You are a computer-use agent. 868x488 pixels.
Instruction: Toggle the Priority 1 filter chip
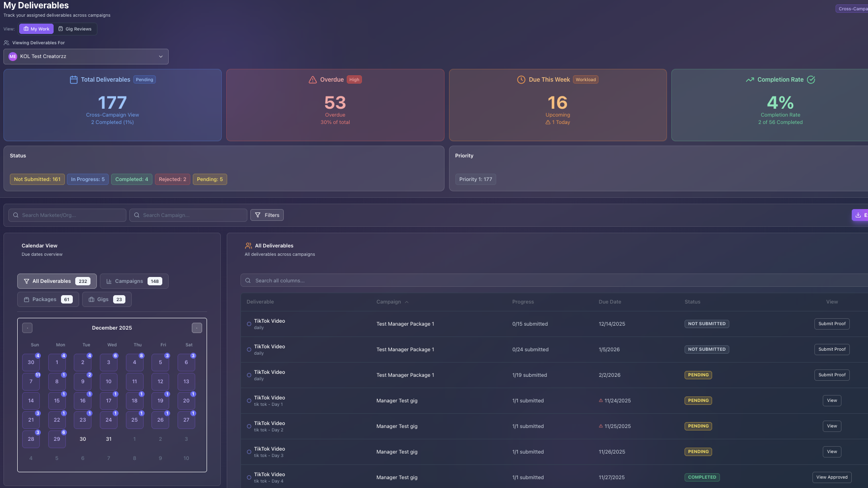(x=475, y=179)
